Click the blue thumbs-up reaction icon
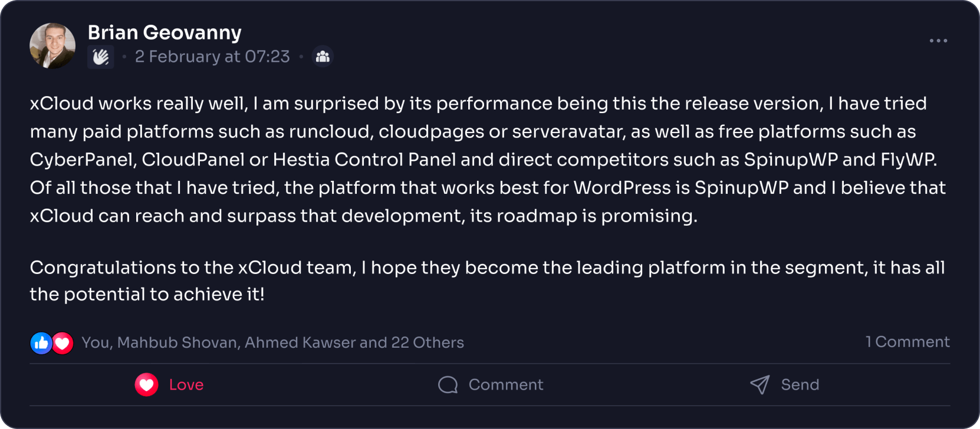Viewport: 980px width, 429px height. pos(41,343)
